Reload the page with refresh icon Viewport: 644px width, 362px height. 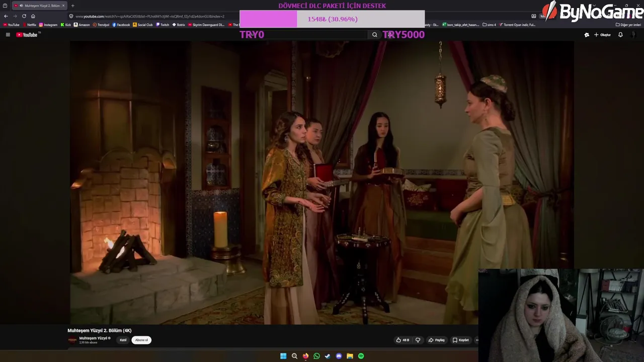pos(24,16)
